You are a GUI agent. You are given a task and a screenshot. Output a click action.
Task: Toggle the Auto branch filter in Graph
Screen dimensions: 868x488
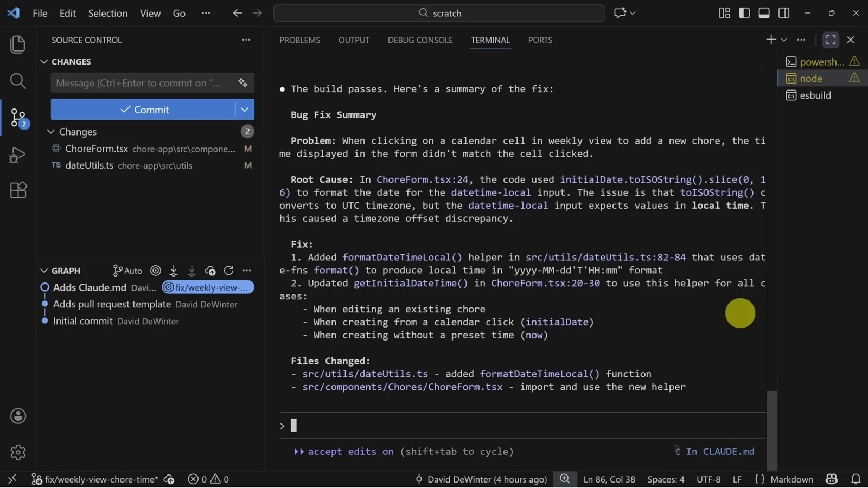(127, 271)
